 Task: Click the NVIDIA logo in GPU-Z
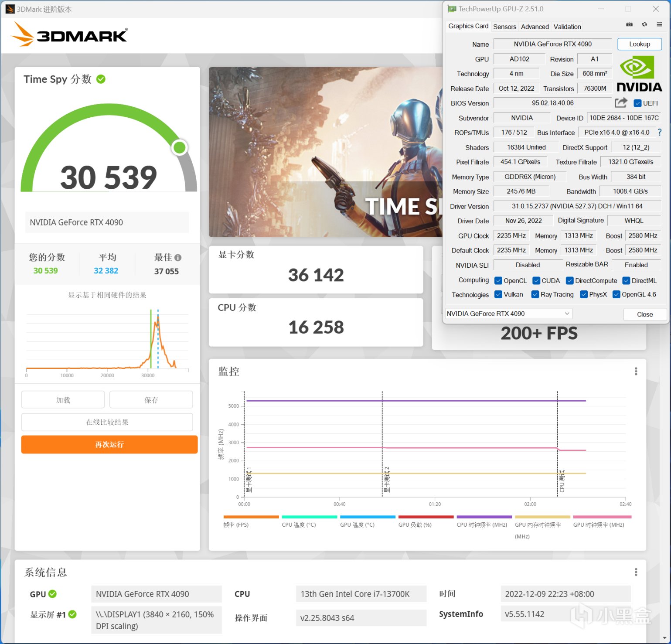tap(639, 74)
